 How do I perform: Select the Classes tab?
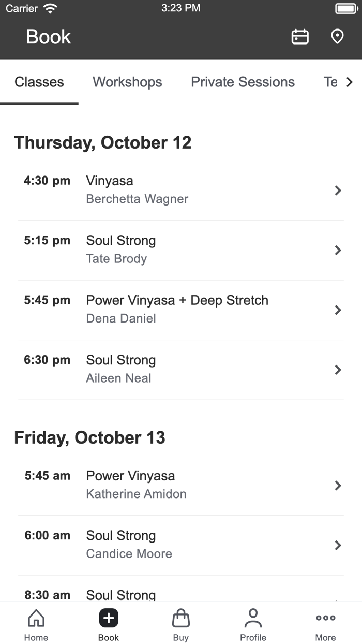pyautogui.click(x=39, y=82)
